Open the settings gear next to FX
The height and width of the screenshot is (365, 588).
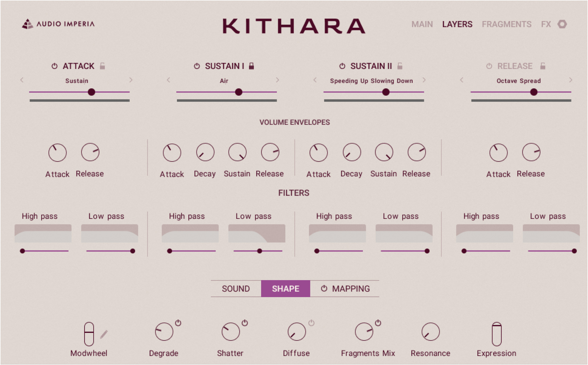pyautogui.click(x=562, y=24)
